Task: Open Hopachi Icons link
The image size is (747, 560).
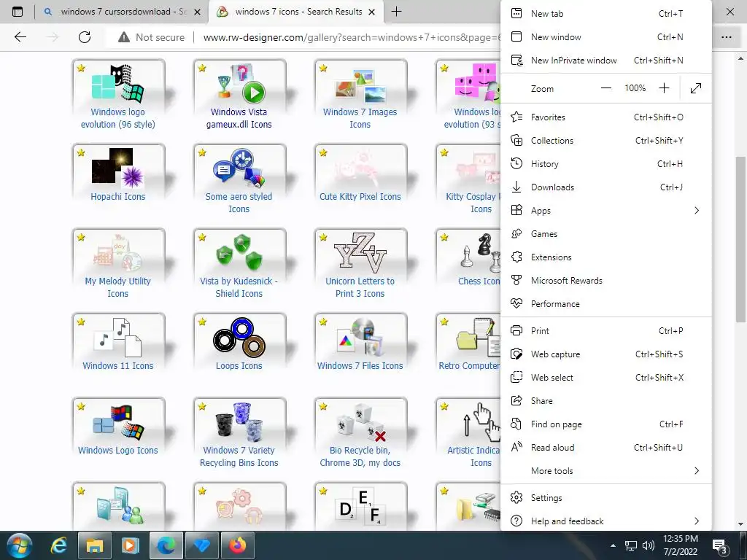Action: pos(117,197)
